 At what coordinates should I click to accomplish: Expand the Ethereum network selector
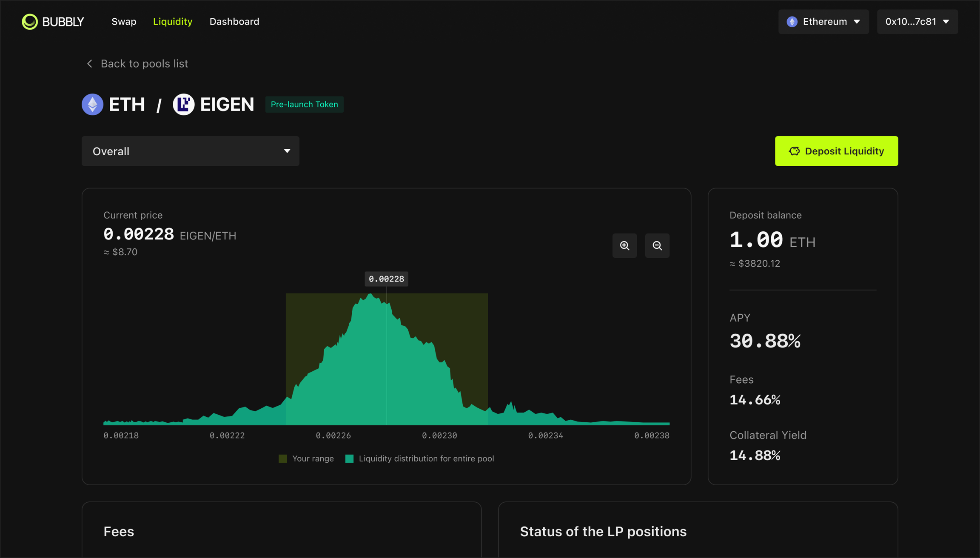pos(823,22)
